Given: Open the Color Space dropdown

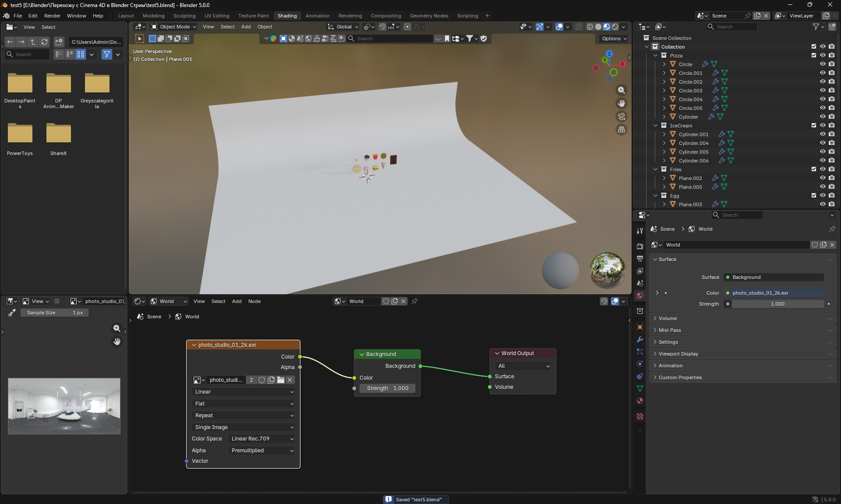Looking at the screenshot, I should coord(262,439).
